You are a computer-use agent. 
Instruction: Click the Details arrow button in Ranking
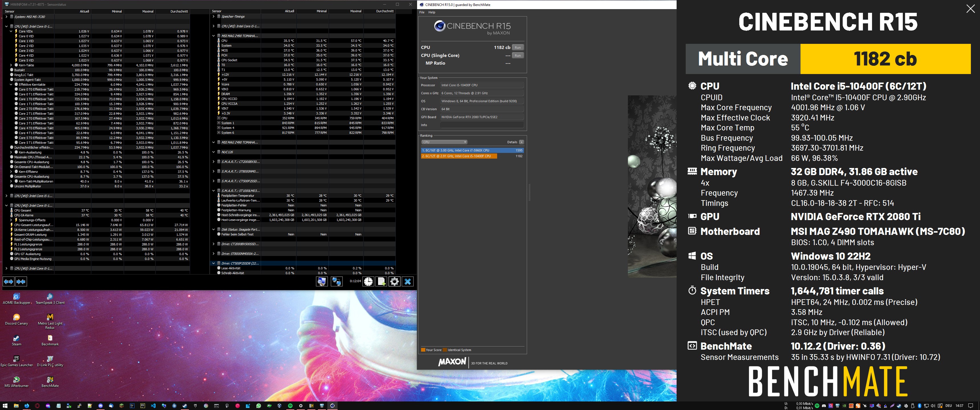[522, 142]
